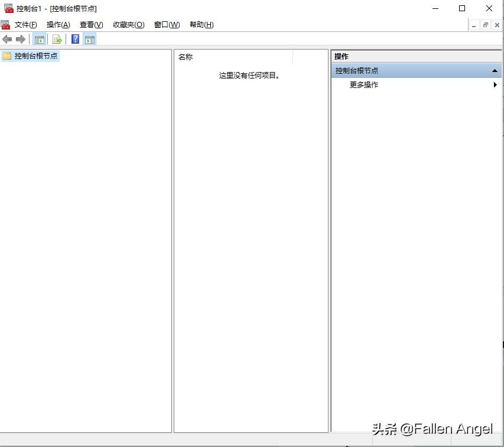Toggle the action pane visibility from toolbar
Screen dimensions: 504x447
[x=89, y=39]
